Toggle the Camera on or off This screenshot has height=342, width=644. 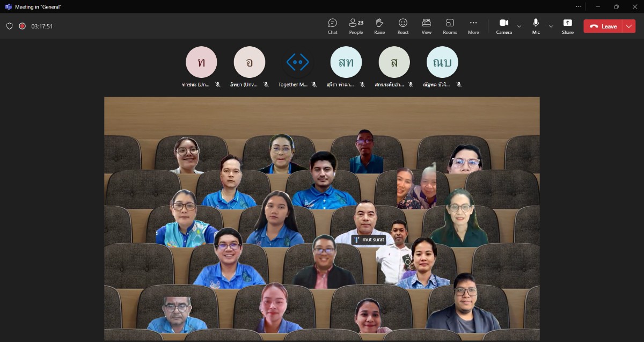coord(504,26)
